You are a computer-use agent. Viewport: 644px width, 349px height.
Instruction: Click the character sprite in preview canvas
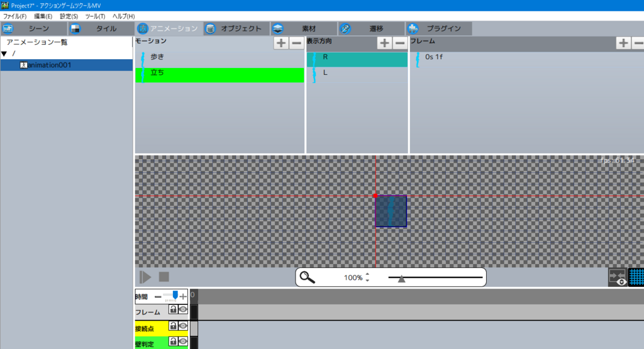click(391, 211)
